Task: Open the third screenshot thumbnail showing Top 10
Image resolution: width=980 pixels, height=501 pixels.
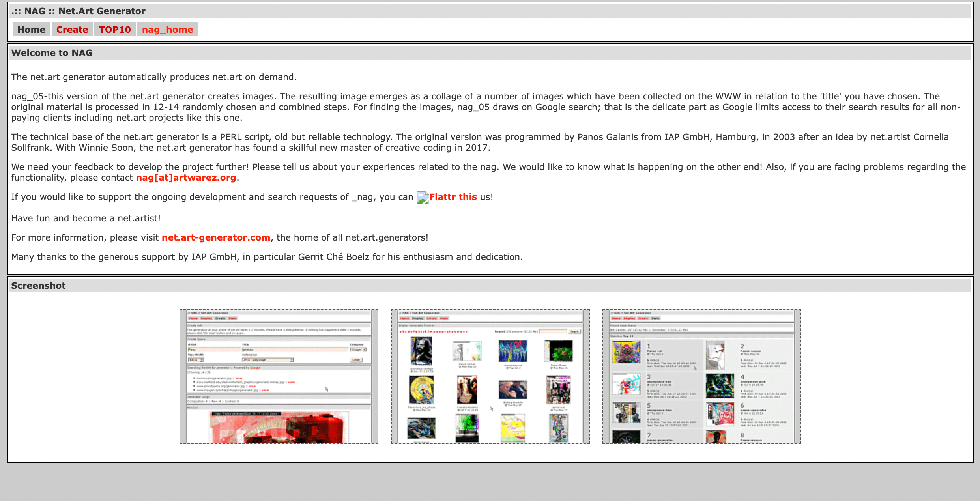Action: [x=701, y=376]
